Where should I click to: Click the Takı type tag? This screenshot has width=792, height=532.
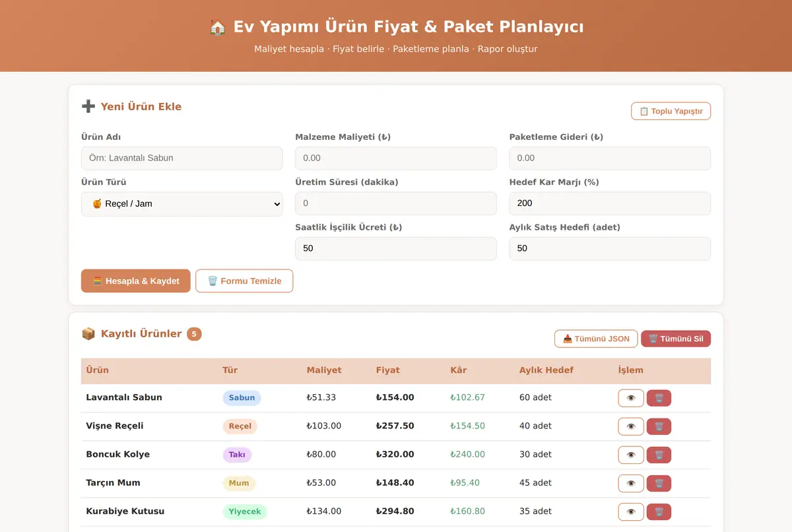[237, 455]
